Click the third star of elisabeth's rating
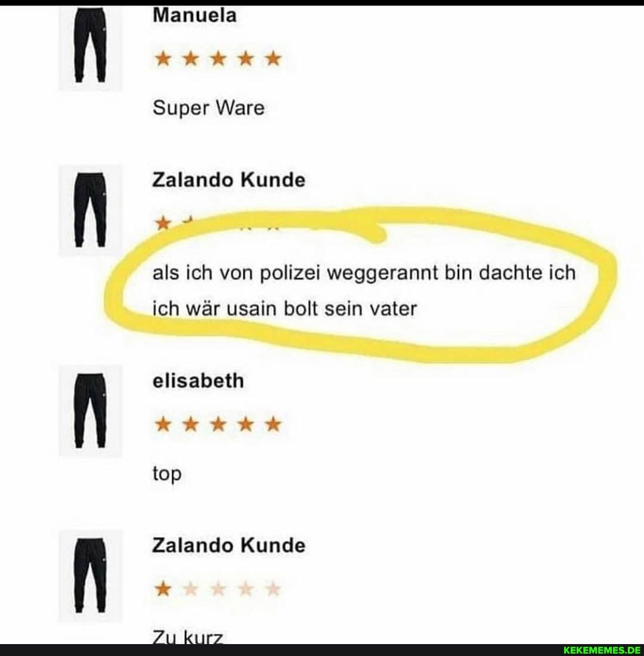Image resolution: width=644 pixels, height=656 pixels. pos(218,424)
